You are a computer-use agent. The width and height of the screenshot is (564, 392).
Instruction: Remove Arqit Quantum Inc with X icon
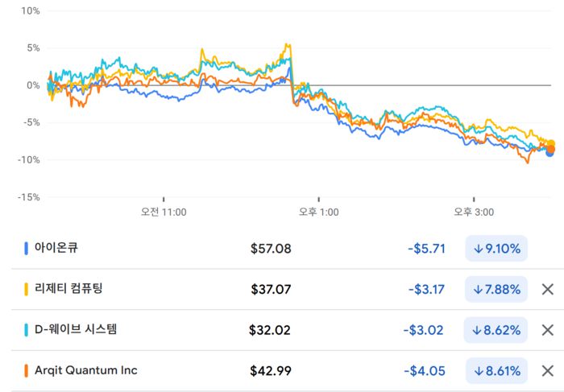tap(547, 371)
